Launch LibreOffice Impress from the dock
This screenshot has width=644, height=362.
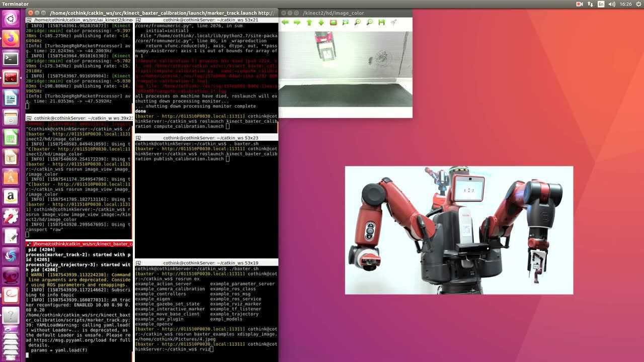(x=11, y=157)
